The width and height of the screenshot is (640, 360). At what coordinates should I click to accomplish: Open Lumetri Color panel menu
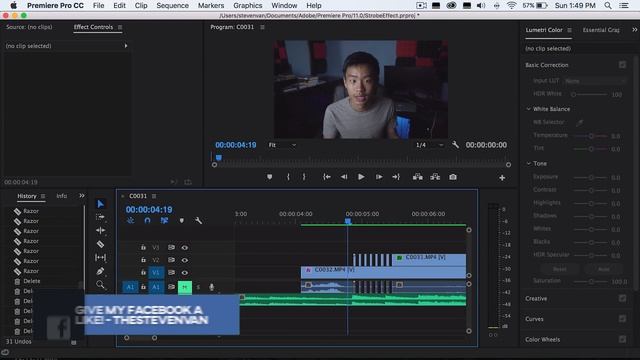click(569, 30)
